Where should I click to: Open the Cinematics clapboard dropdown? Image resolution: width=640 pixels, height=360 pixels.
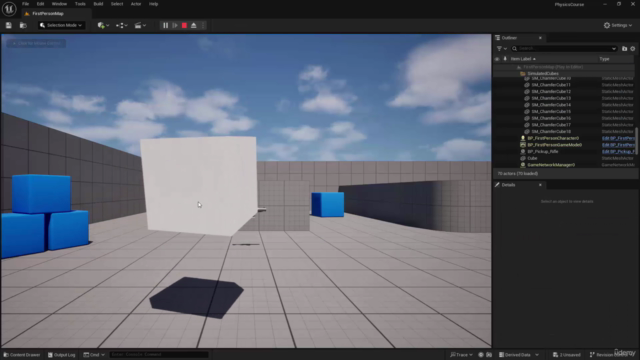[140, 25]
